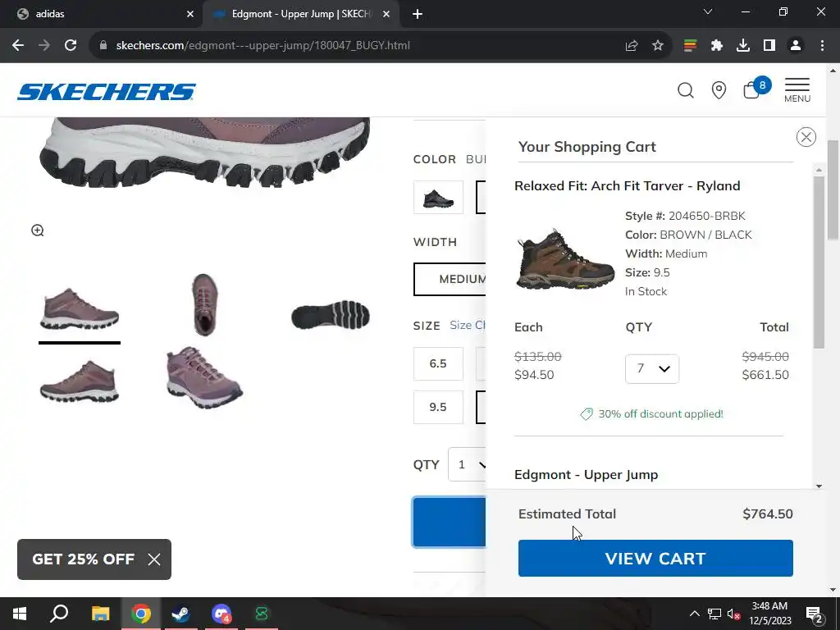Click the share page icon
This screenshot has width=840, height=630.
[632, 46]
